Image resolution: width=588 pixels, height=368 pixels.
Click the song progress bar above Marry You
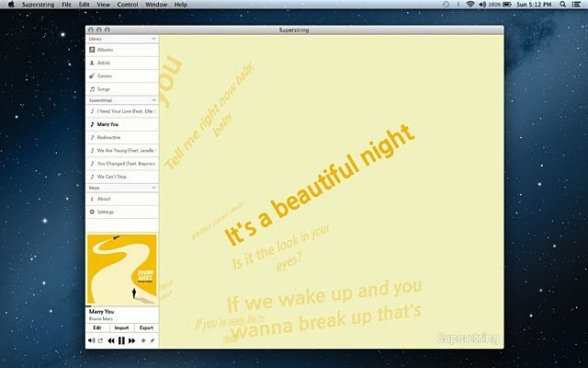[x=122, y=306]
